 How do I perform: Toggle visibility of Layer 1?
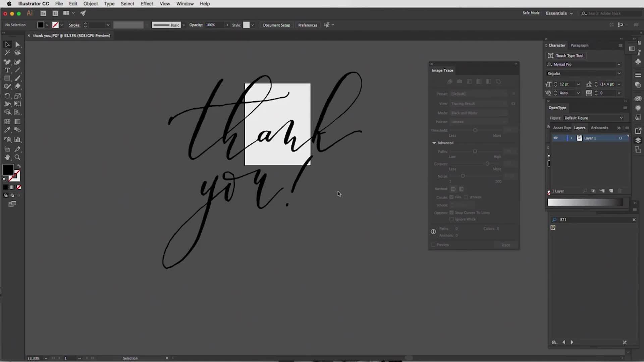556,138
